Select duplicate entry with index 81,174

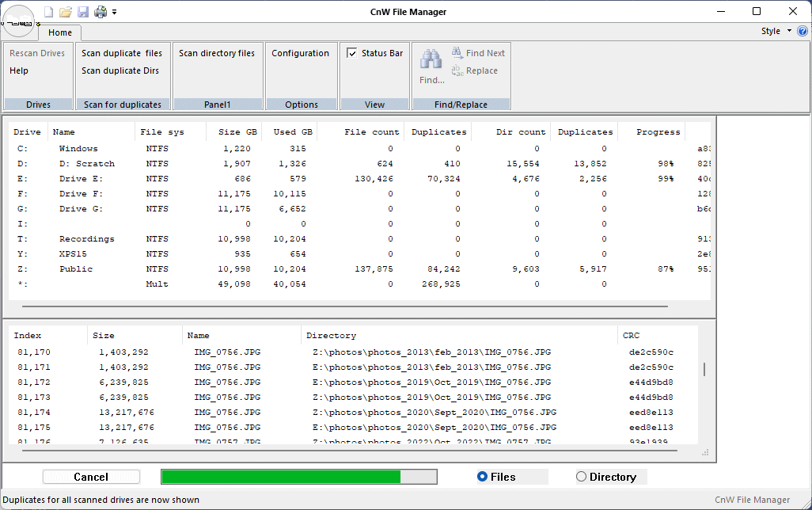354,413
